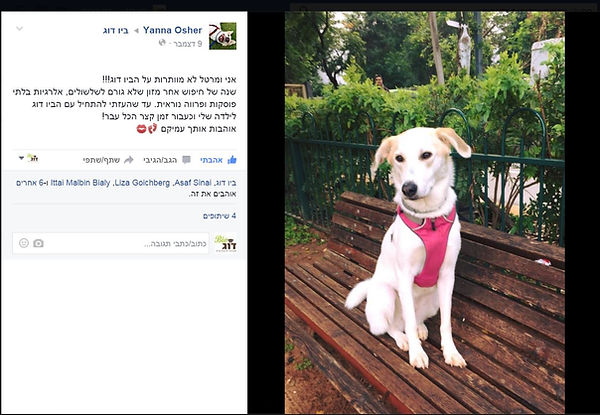Screen dimensions: 600x415
Task: Click the אהבתי like button text
Action: pyautogui.click(x=211, y=160)
